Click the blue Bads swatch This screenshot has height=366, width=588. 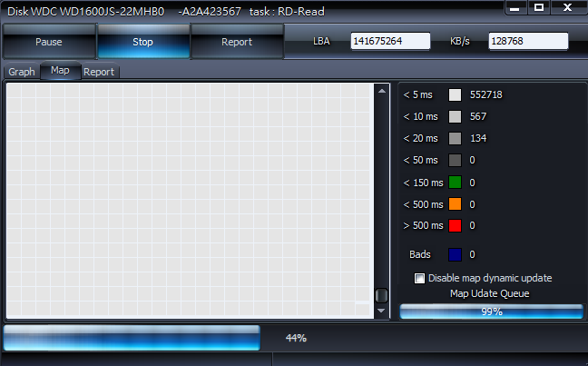point(455,254)
